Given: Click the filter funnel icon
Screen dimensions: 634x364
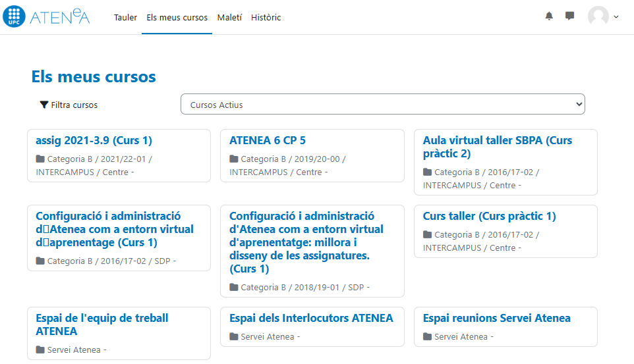Looking at the screenshot, I should tap(44, 105).
